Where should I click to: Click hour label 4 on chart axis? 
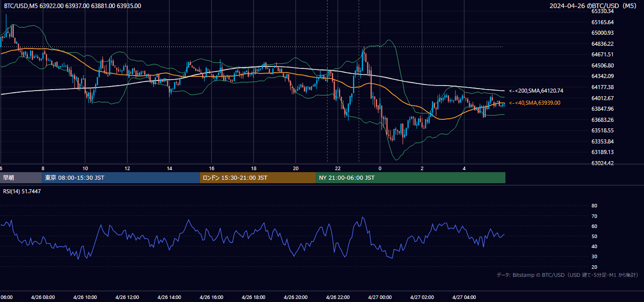click(x=465, y=169)
